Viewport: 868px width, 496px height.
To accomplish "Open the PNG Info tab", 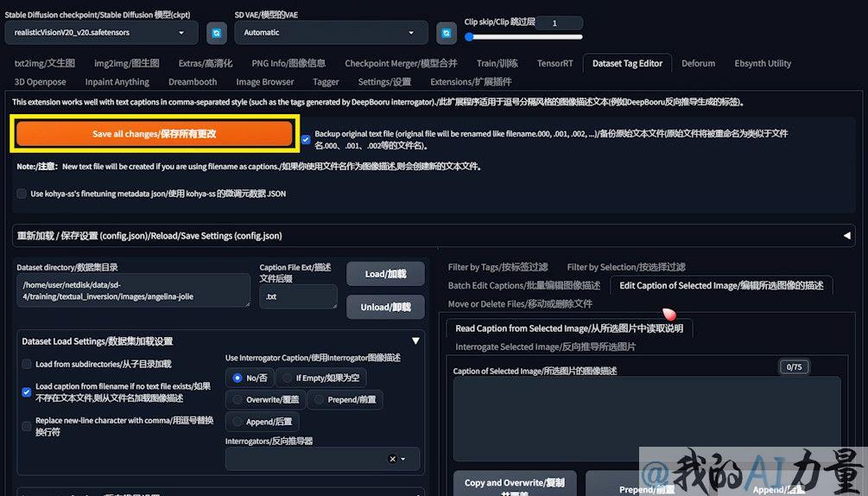I will [x=288, y=63].
